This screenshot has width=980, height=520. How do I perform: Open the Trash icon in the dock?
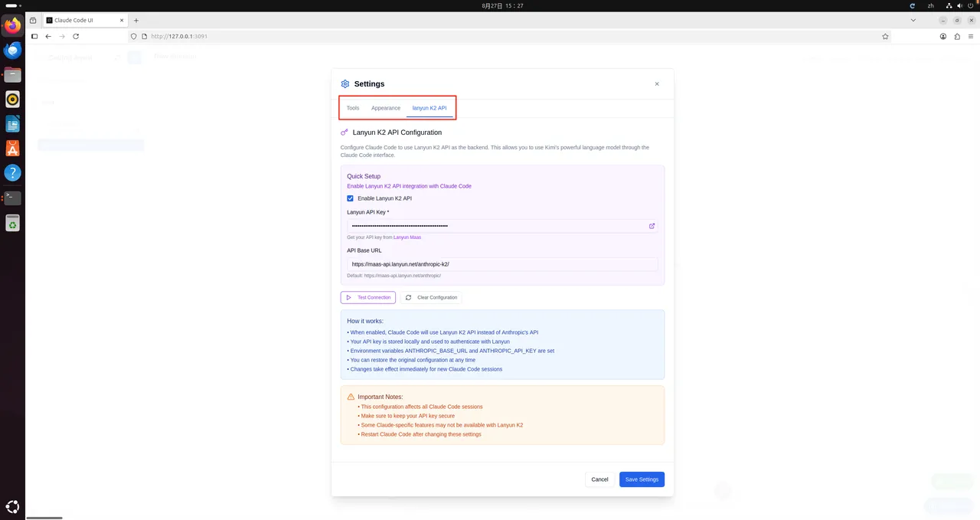[x=12, y=223]
